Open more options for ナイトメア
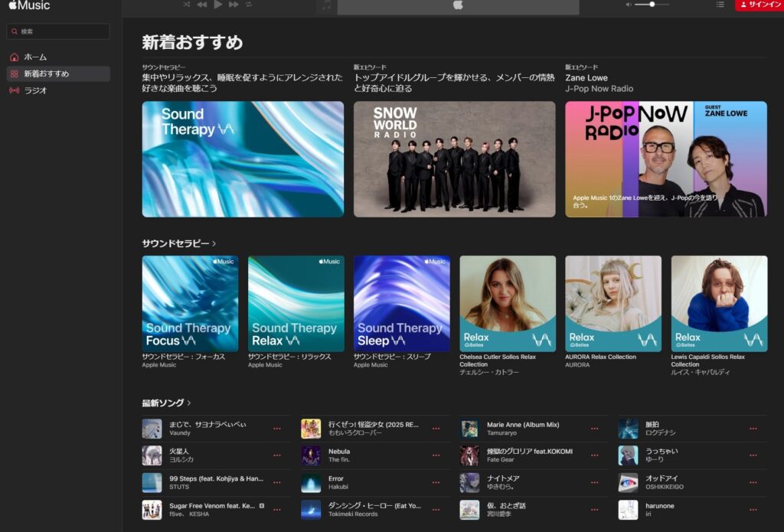The image size is (784, 532). click(x=594, y=482)
